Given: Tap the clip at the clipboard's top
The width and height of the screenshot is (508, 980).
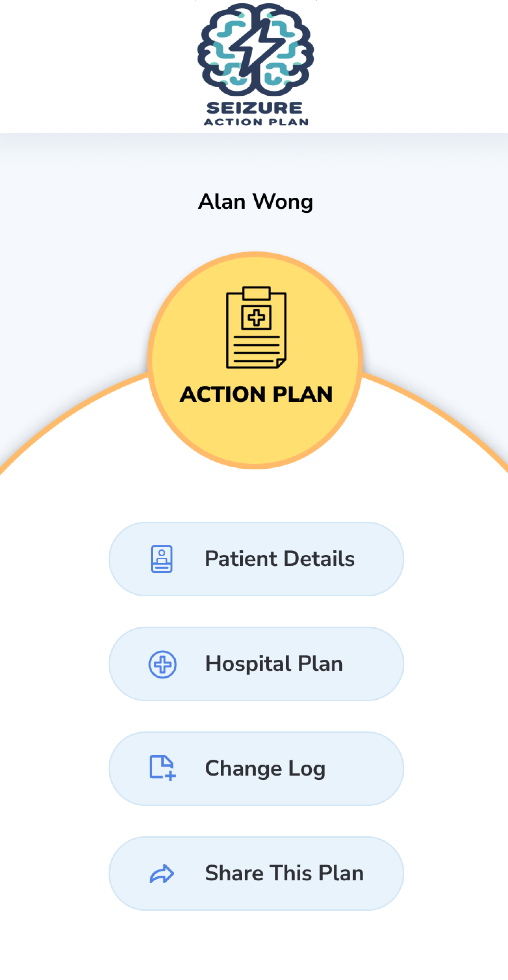Looking at the screenshot, I should point(256,293).
